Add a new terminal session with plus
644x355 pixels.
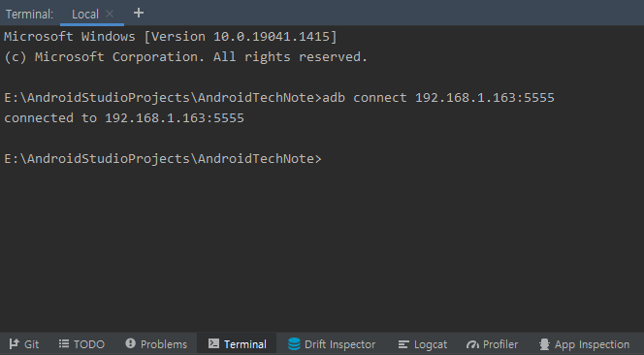click(x=139, y=13)
